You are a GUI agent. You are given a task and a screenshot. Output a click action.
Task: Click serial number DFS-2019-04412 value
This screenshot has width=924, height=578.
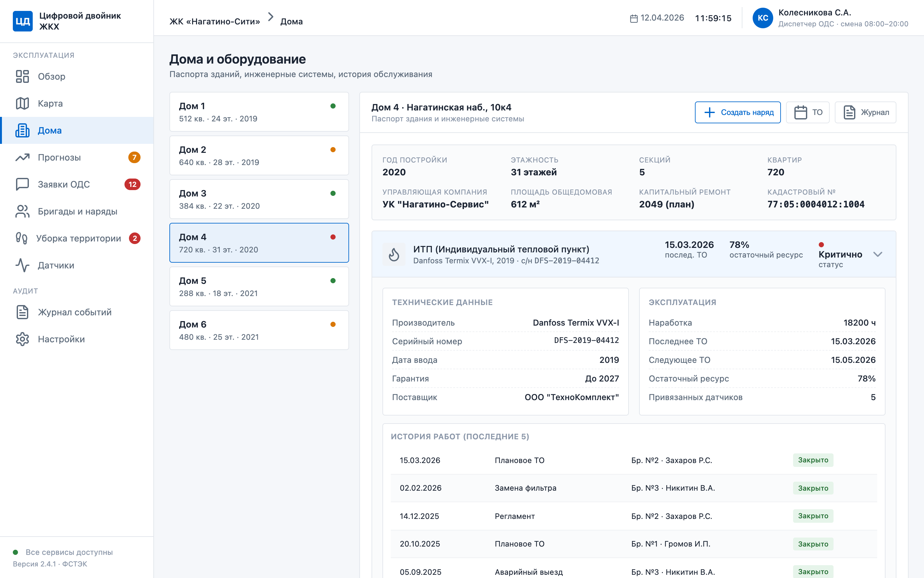[586, 340]
